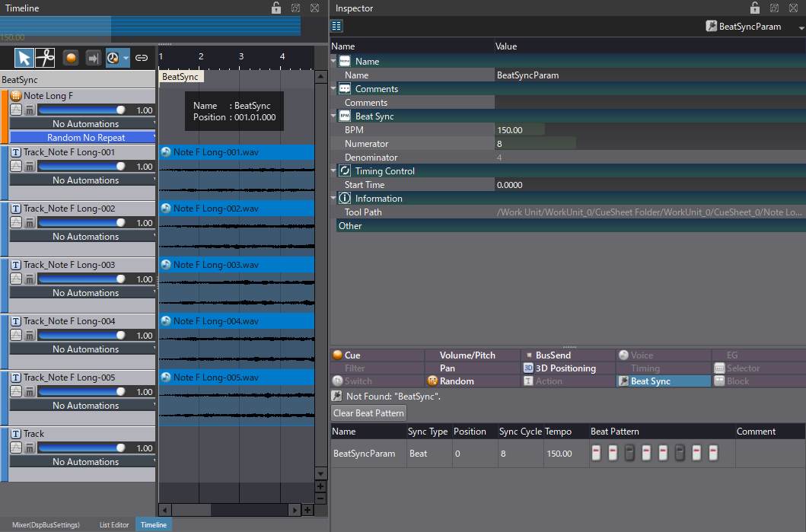Click the arrow-to-bar toolbar button
Viewport: 806px width, 532px height.
click(93, 58)
